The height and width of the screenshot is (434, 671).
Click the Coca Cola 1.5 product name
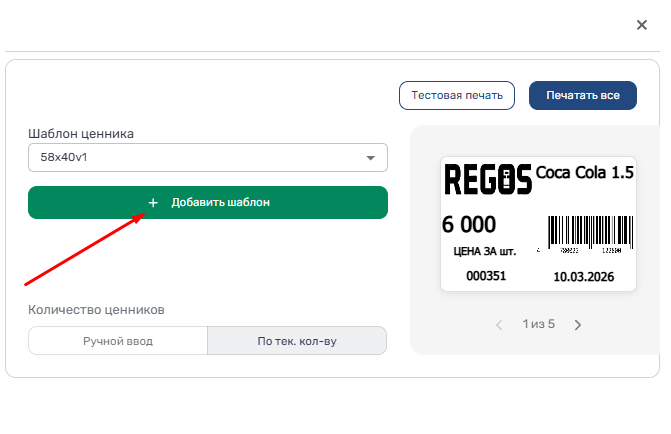pyautogui.click(x=585, y=173)
